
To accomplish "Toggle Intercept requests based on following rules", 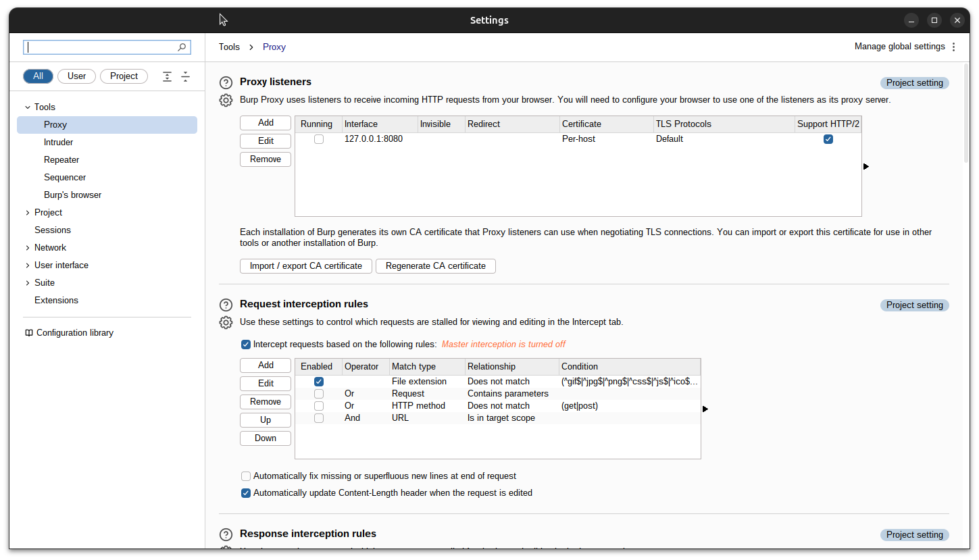I will 246,345.
